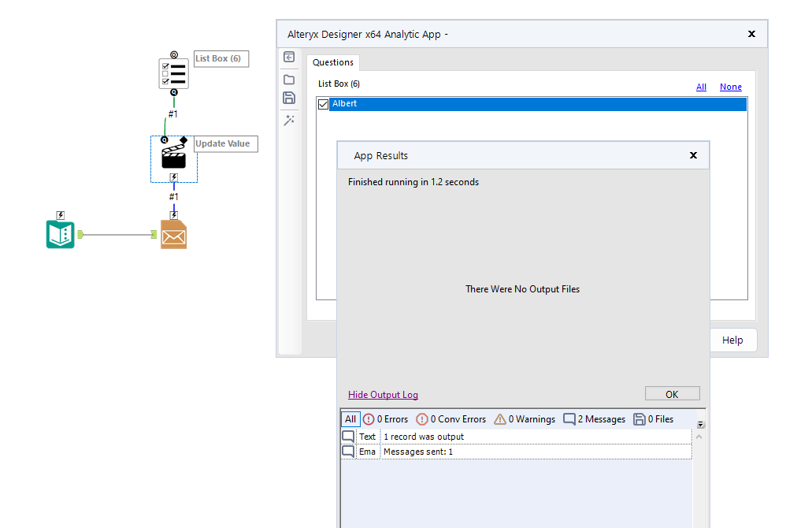Switch to the Questions tab
Image resolution: width=812 pixels, height=528 pixels.
click(x=332, y=61)
